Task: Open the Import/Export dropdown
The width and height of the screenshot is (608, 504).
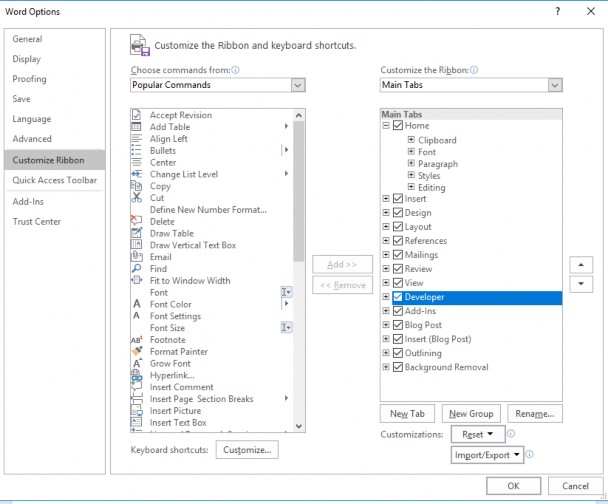Action: click(487, 455)
